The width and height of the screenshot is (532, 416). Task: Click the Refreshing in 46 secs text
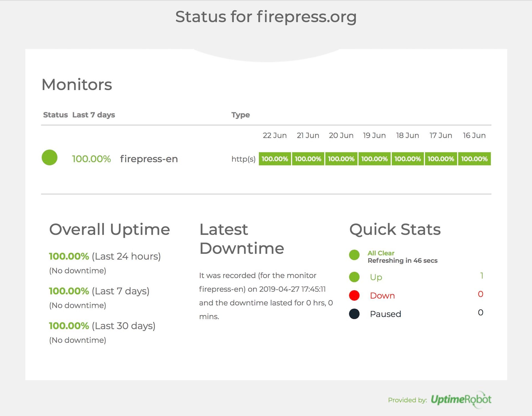coord(403,260)
